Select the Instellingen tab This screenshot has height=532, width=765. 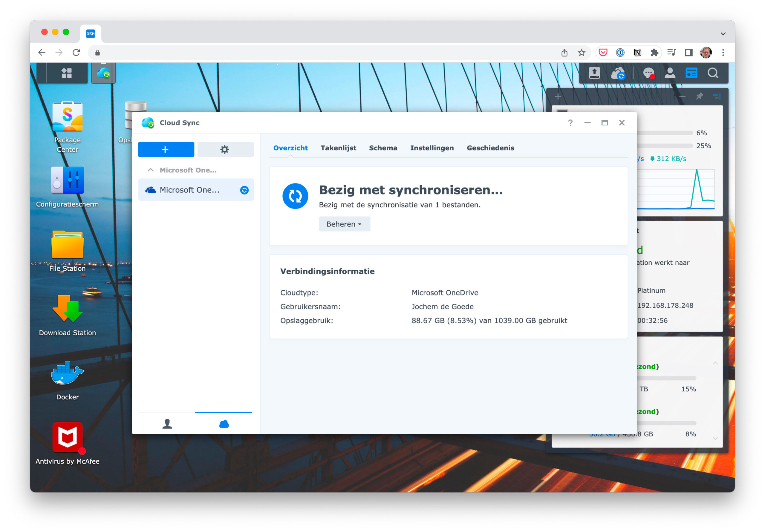pyautogui.click(x=432, y=148)
